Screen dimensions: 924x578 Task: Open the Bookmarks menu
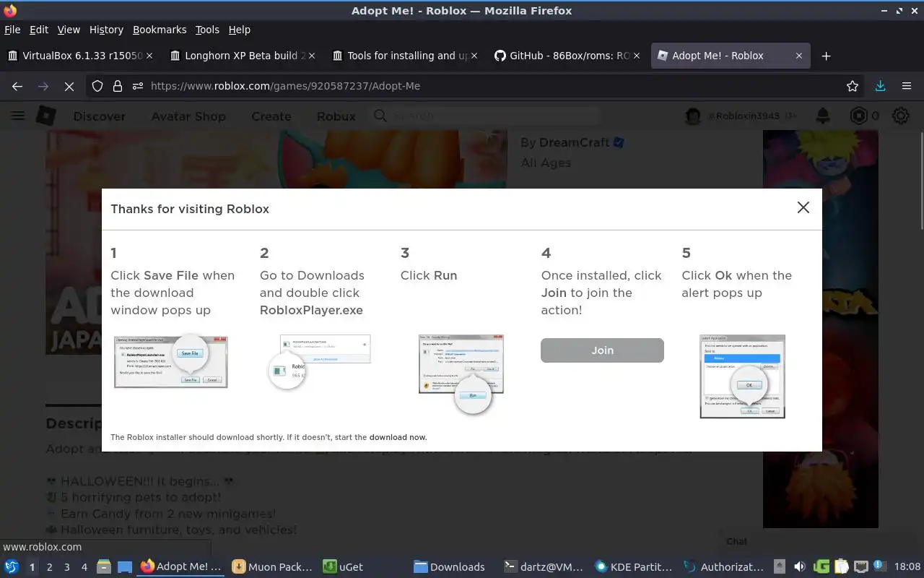coord(160,30)
